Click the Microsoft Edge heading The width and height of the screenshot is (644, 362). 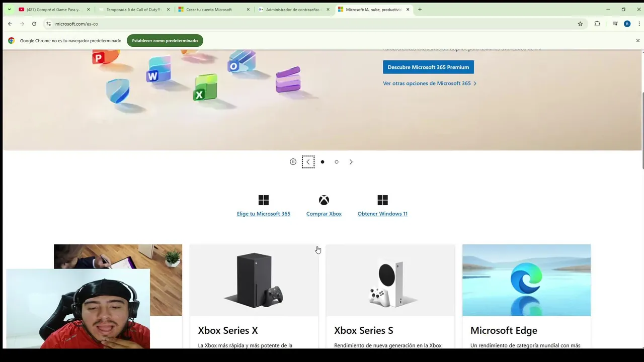pyautogui.click(x=504, y=330)
